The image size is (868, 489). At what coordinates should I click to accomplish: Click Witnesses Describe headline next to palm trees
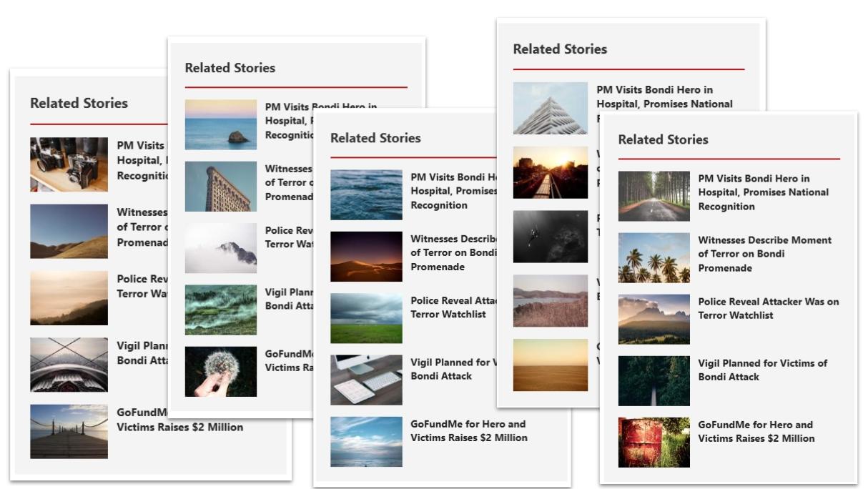click(764, 254)
